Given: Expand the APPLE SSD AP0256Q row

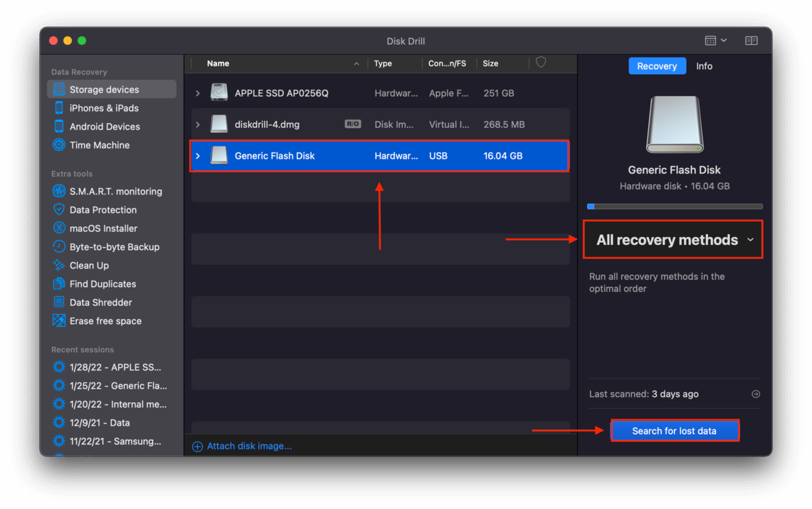Looking at the screenshot, I should point(198,93).
